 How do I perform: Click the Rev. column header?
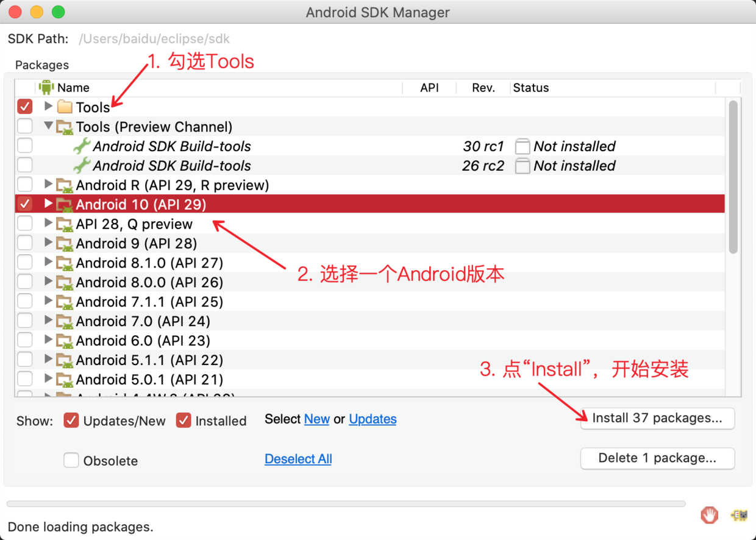click(x=483, y=88)
